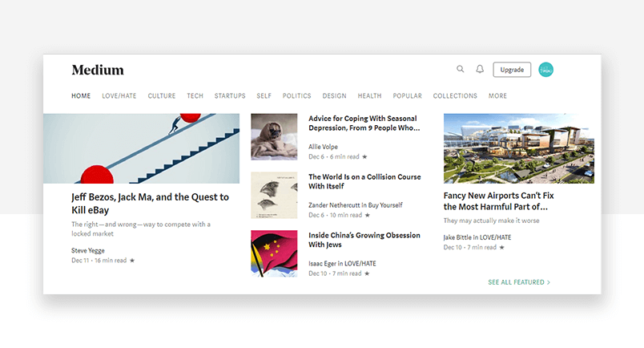Open notifications bell icon
Viewport: 644px width, 348px height.
tap(480, 69)
